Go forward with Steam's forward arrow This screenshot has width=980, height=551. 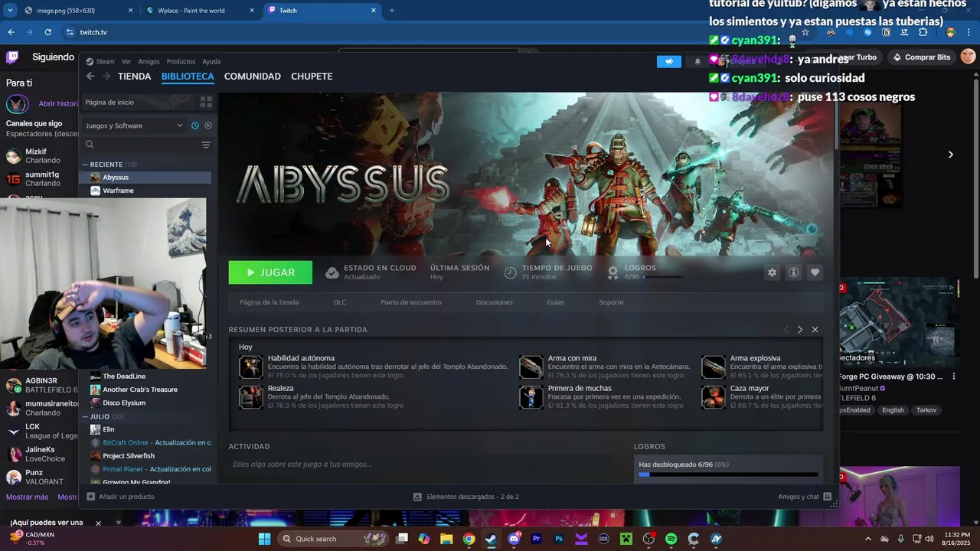(106, 77)
